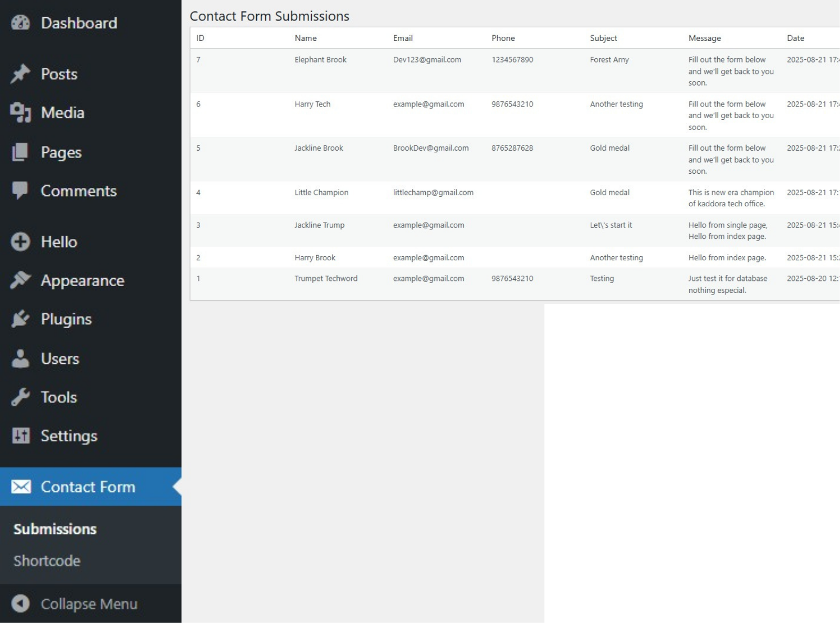Click the Tools wrench icon
Image resolution: width=840 pixels, height=630 pixels.
20,397
